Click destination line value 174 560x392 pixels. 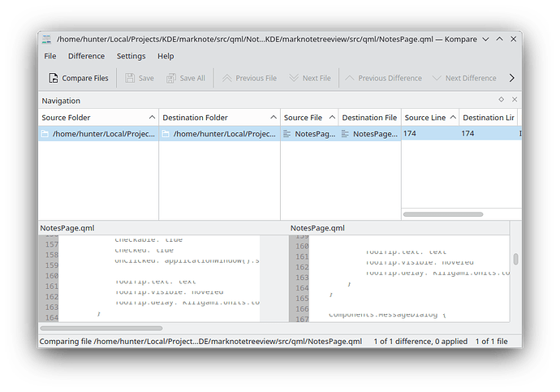click(x=467, y=134)
